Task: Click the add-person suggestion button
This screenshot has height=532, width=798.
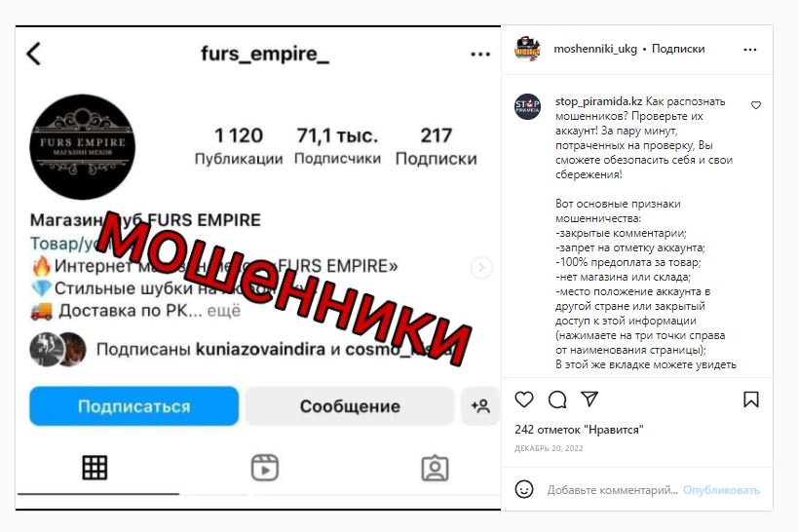Action: [480, 406]
